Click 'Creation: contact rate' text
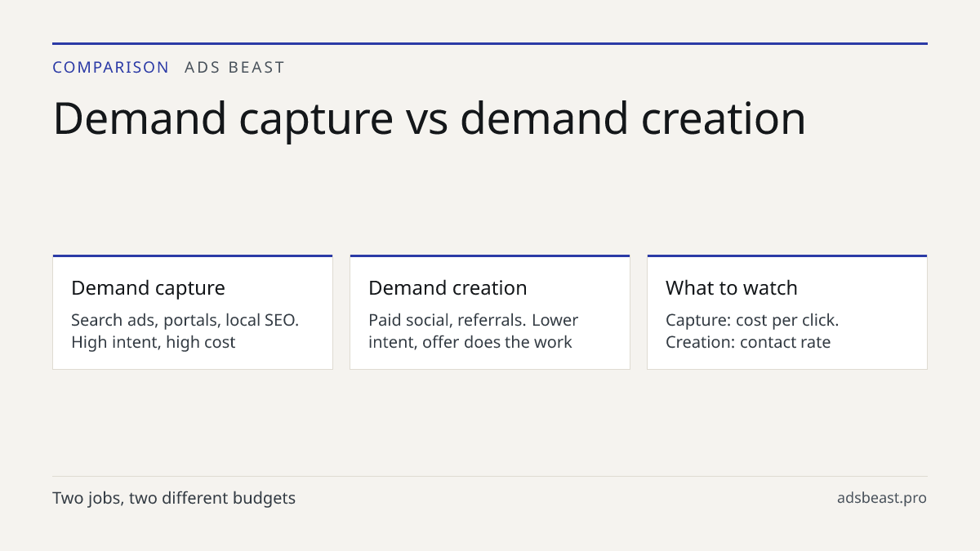The width and height of the screenshot is (980, 551). coord(748,342)
